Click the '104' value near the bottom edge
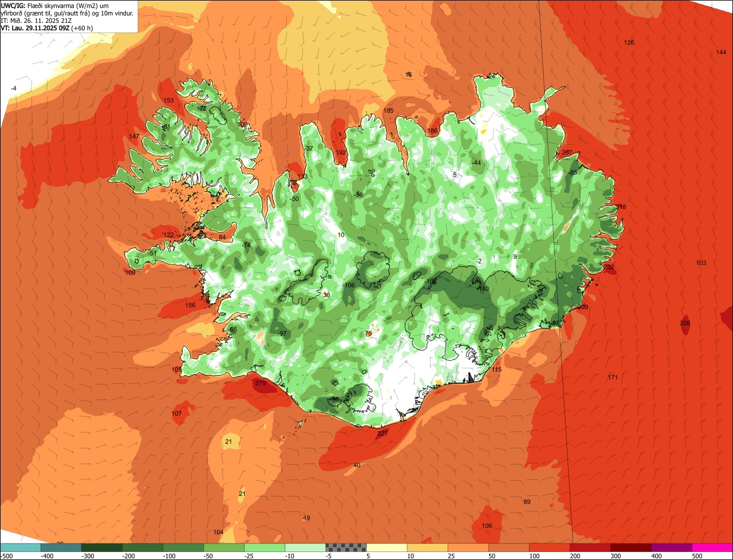 pos(218,533)
